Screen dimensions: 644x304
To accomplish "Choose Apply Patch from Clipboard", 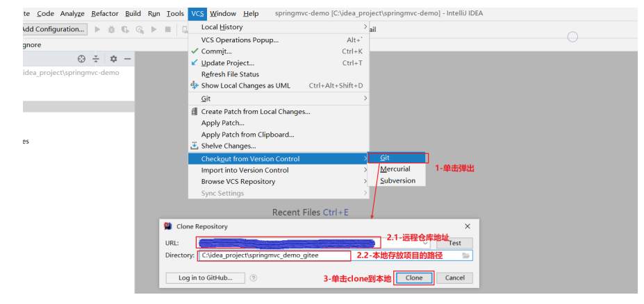I will 279,135.
